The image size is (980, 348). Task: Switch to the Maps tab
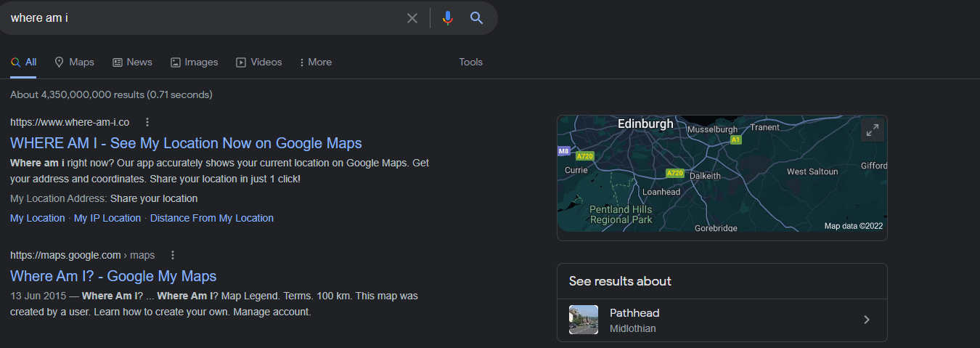point(75,62)
